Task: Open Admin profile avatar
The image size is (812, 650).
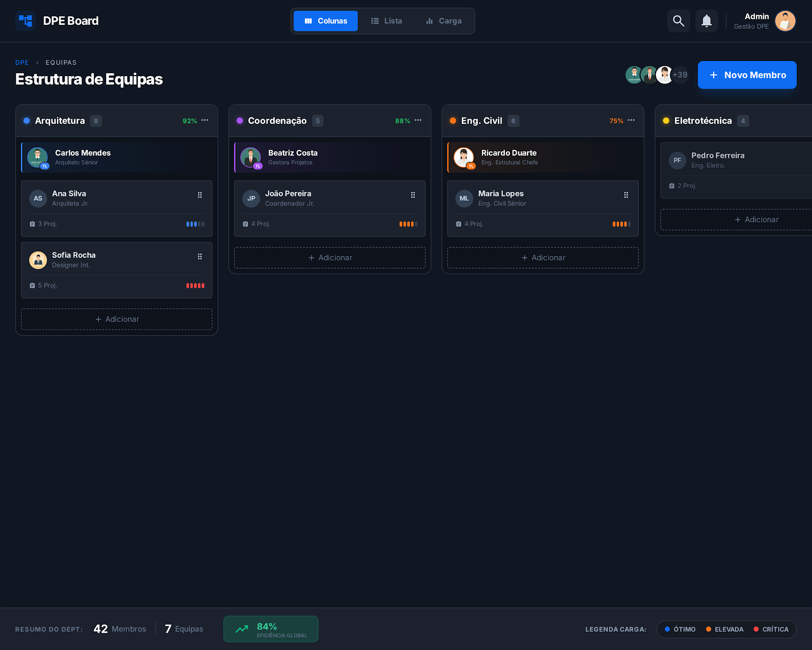Action: click(x=785, y=21)
